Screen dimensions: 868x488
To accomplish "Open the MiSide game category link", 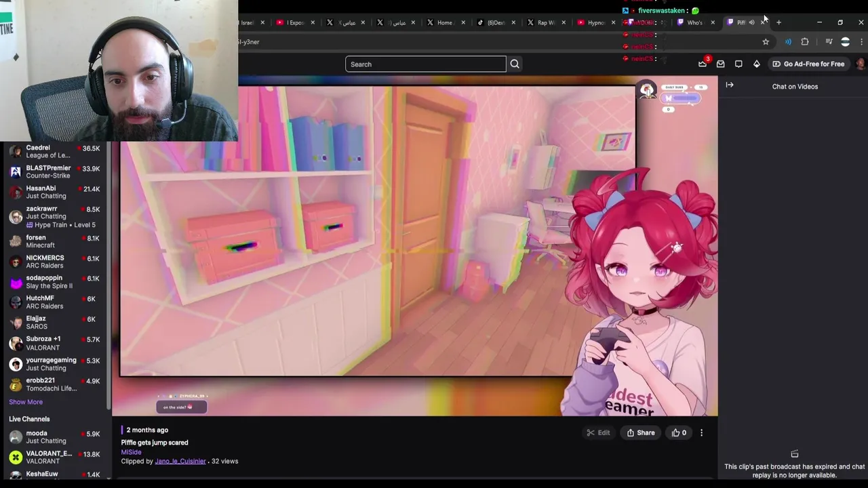I will tap(131, 452).
